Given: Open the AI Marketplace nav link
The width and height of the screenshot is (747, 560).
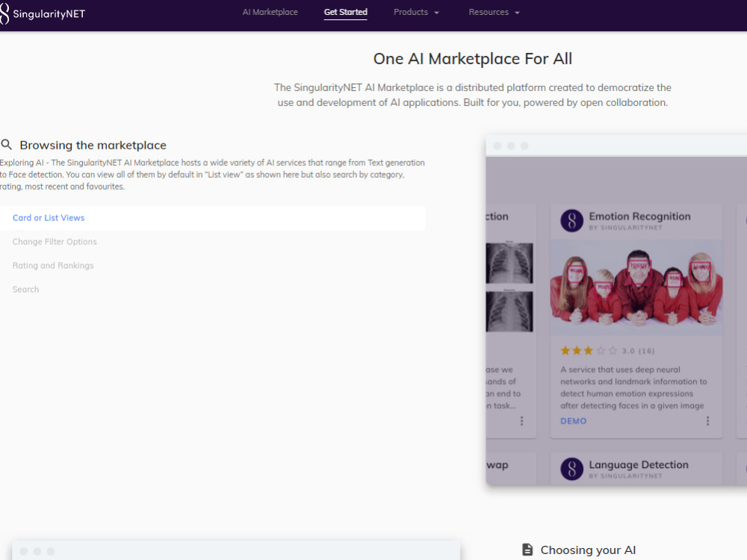Looking at the screenshot, I should pyautogui.click(x=270, y=12).
